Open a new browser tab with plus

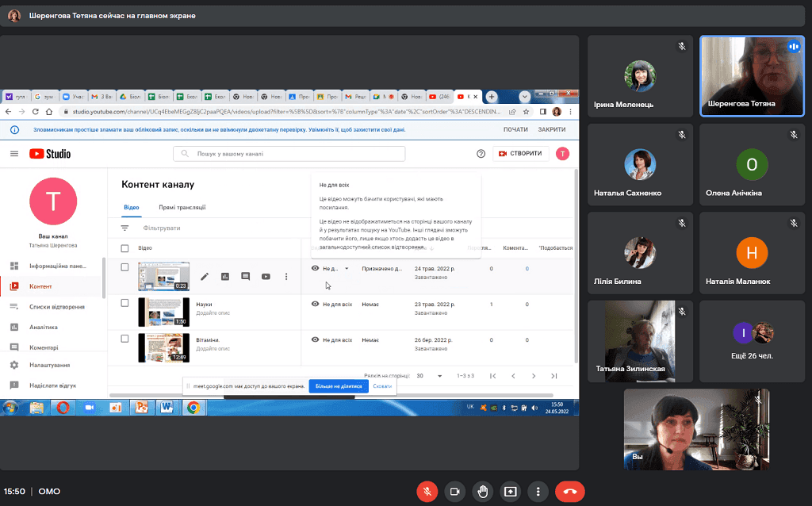[x=492, y=96]
